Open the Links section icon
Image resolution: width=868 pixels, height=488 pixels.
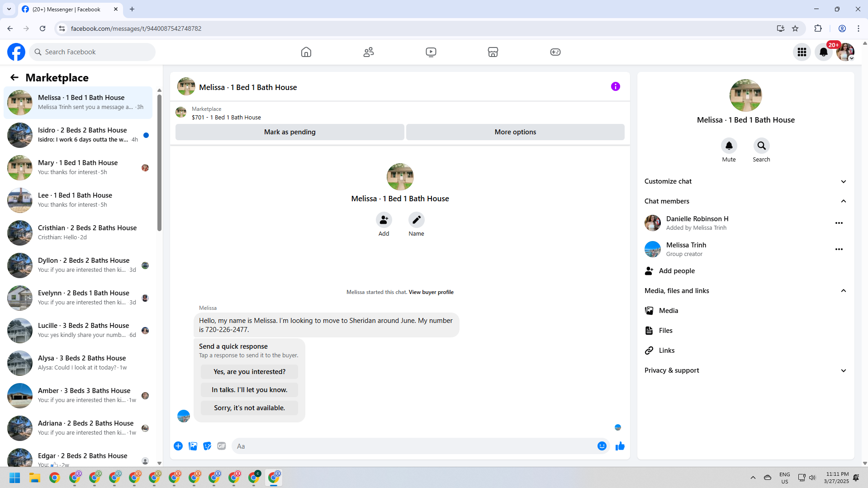point(649,351)
